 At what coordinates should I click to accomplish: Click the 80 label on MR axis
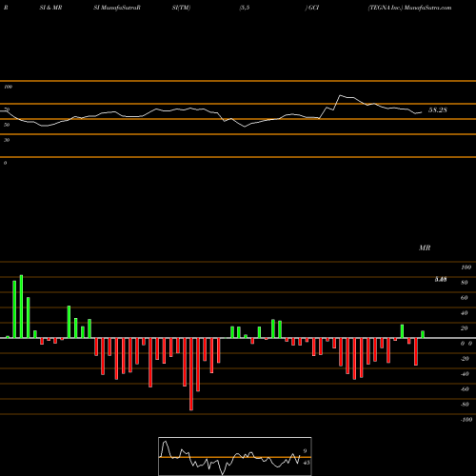coord(465,283)
